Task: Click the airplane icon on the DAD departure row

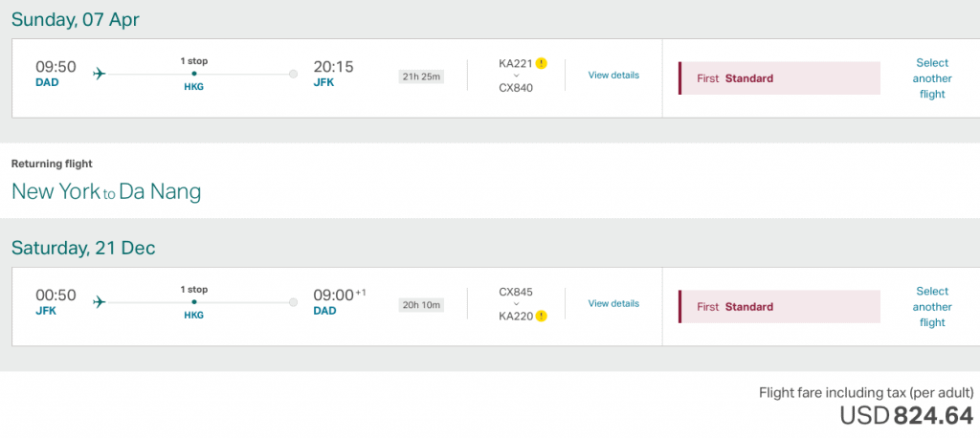Action: pos(100,74)
